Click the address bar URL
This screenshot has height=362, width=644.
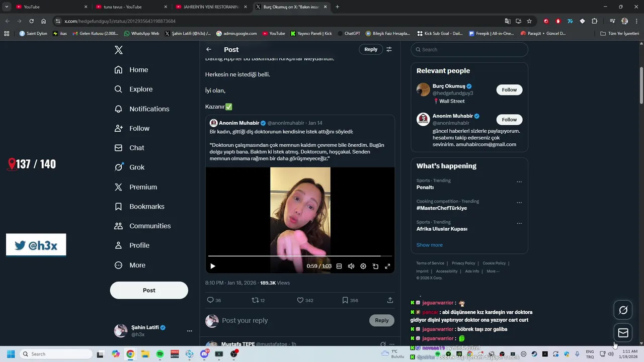tap(120, 21)
